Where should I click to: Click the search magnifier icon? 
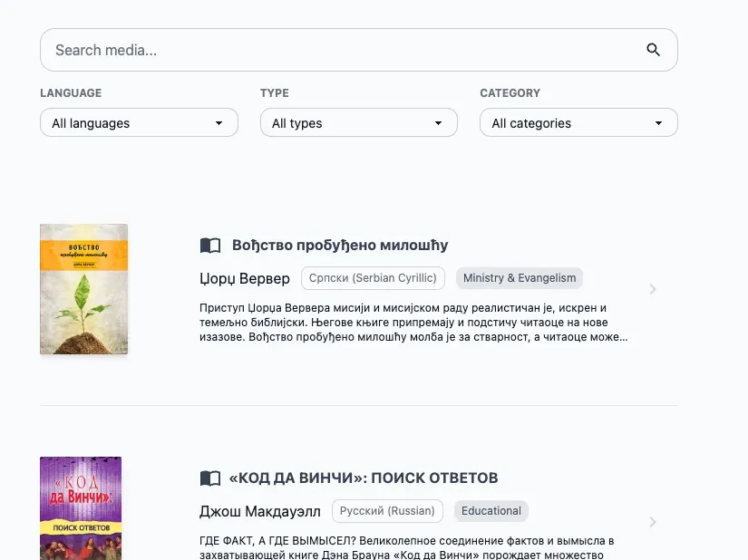(653, 50)
